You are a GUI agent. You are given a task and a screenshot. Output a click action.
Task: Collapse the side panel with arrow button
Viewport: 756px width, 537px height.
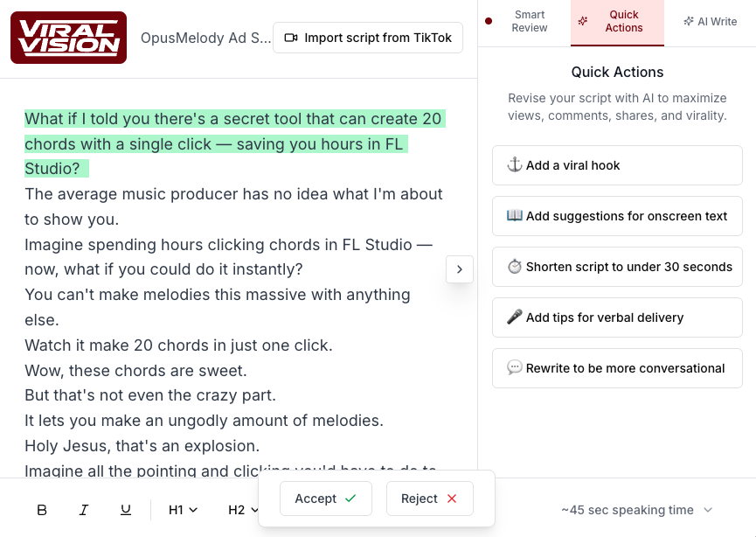click(460, 269)
